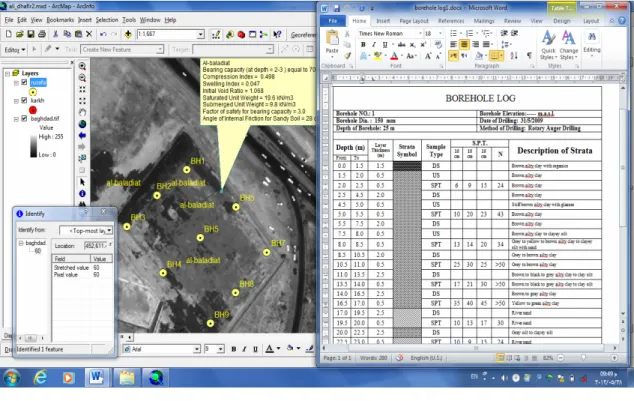Change Word font color red A
The width and height of the screenshot is (634, 401).
394,56
